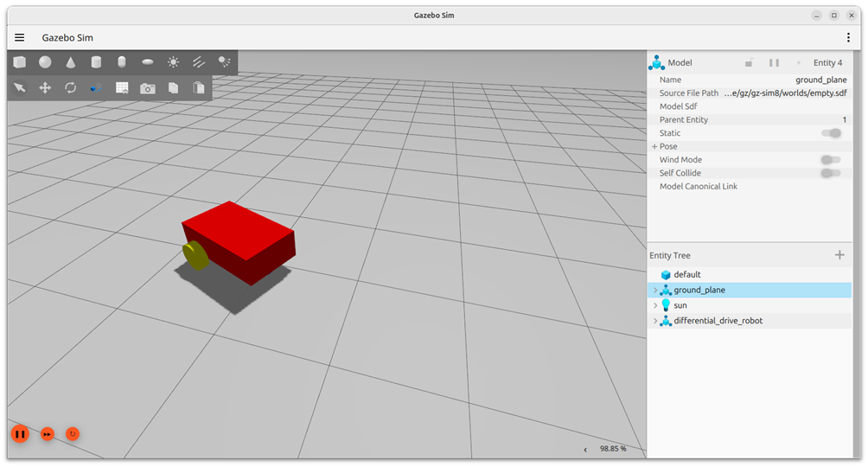Maximize the Gazebo Sim window
The image size is (868, 467).
point(833,16)
